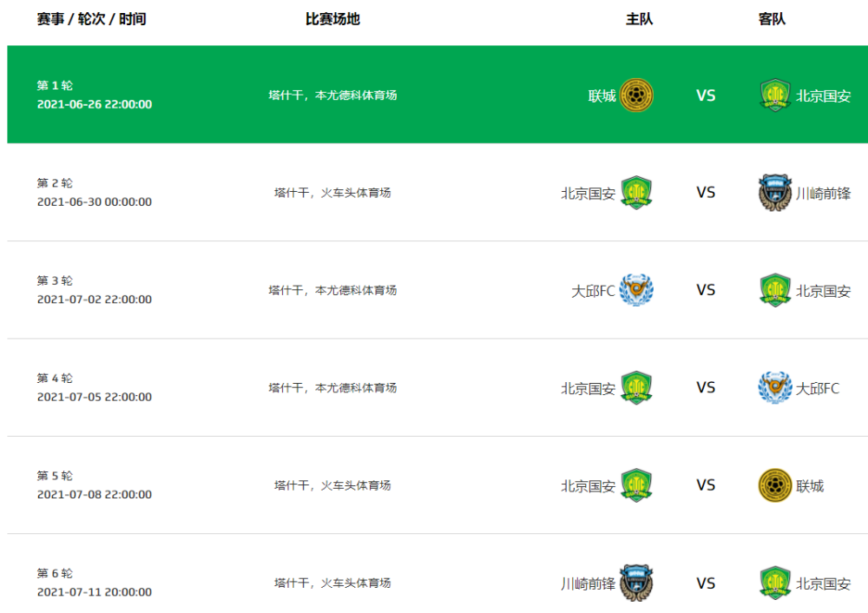Viewport: 868px width, 613px height.
Task: Click 大邱FC away crest in round 4
Action: [774, 387]
